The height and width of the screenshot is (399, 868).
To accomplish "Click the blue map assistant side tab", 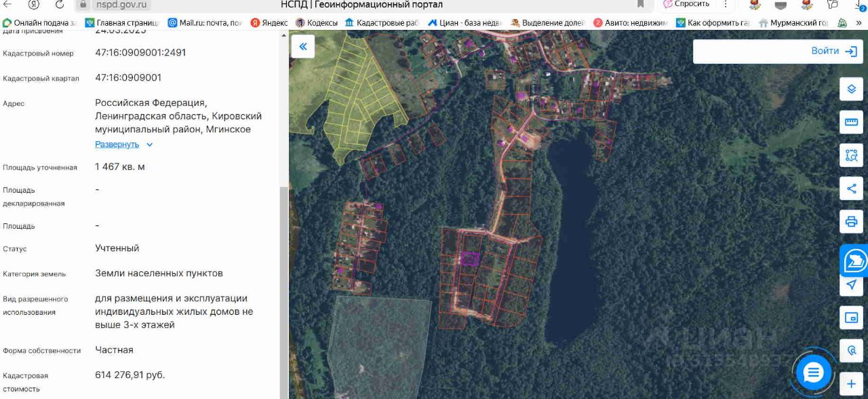I will coord(854,261).
